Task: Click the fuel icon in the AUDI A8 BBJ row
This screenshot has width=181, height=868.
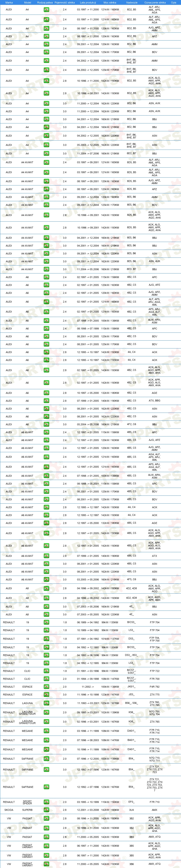Action: (x=46, y=607)
